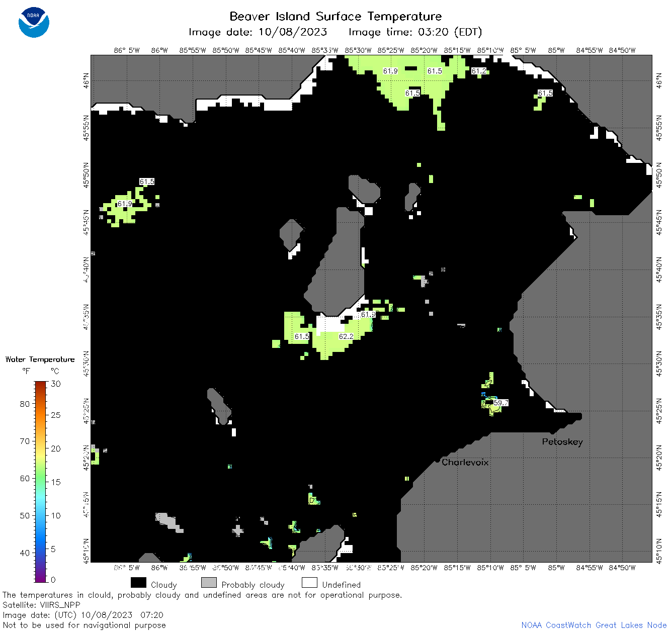Click the 'Satellite: VIIRS_NPP' line
Viewport: 672px width, 633px height.
pyautogui.click(x=41, y=605)
